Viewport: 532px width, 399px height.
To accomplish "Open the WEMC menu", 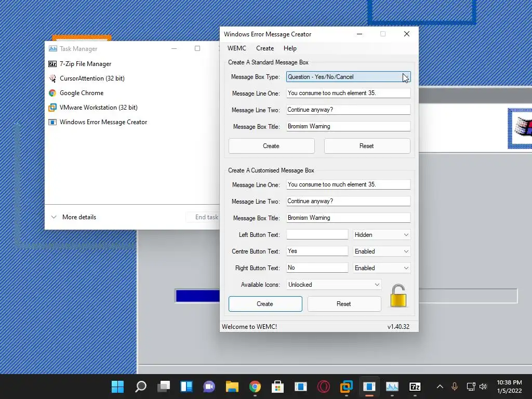I will [x=237, y=48].
